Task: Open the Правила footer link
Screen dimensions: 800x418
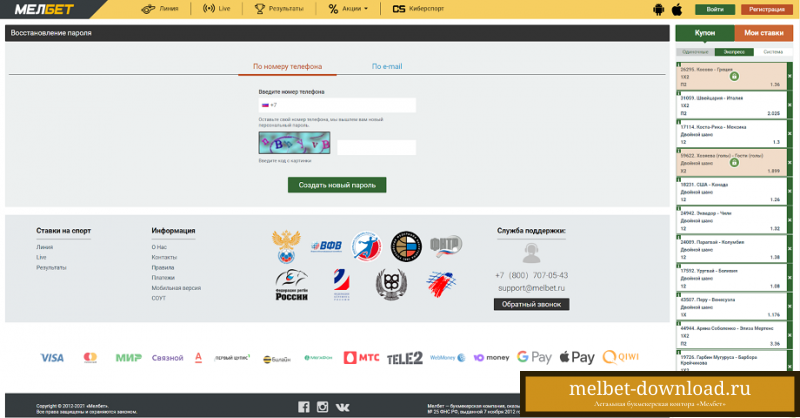Action: pos(163,267)
